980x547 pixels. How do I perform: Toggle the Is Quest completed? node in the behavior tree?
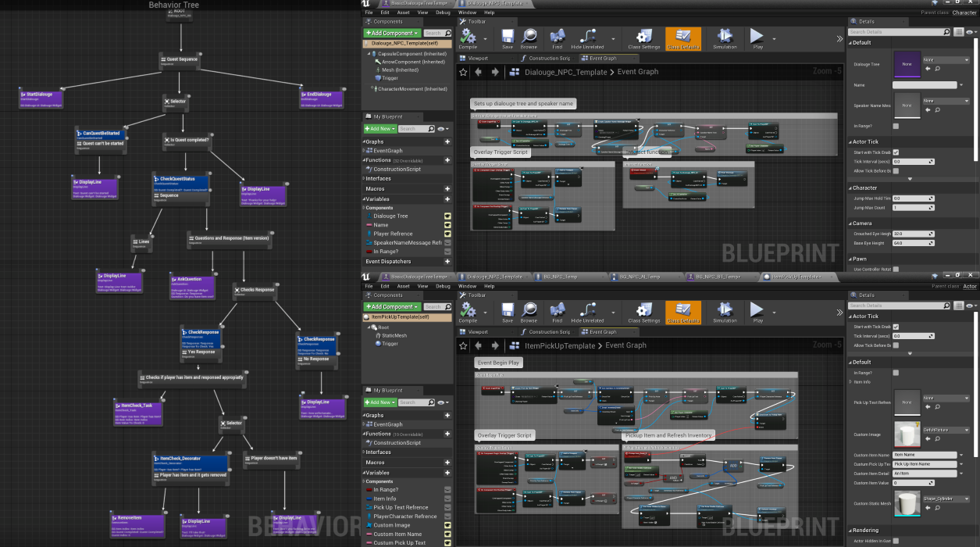tap(186, 141)
